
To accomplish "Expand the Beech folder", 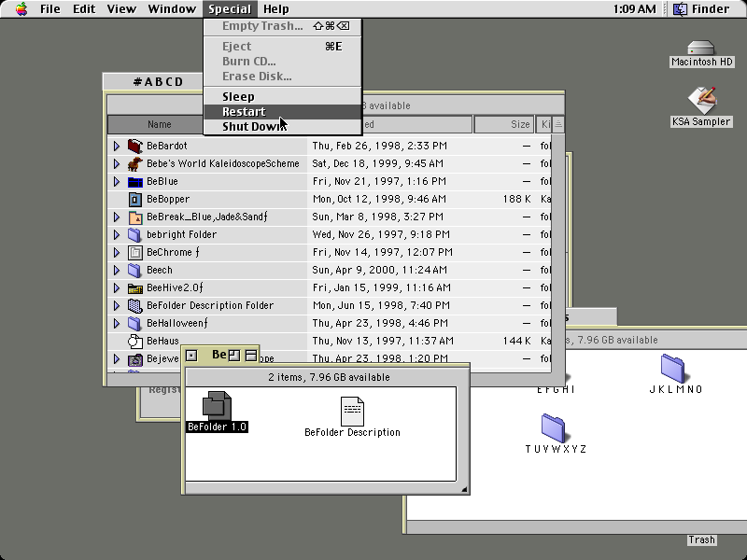I will [116, 270].
